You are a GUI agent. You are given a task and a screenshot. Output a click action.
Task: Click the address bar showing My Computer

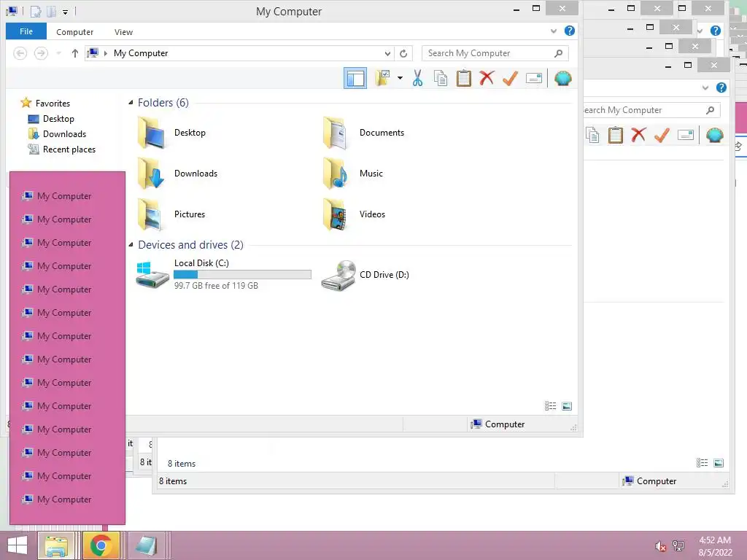pyautogui.click(x=239, y=53)
